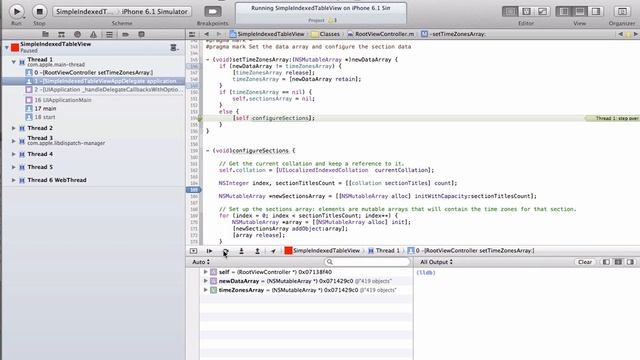The width and height of the screenshot is (640, 360).
Task: Click the RootViewController.m breadcrumb
Action: pos(380,34)
